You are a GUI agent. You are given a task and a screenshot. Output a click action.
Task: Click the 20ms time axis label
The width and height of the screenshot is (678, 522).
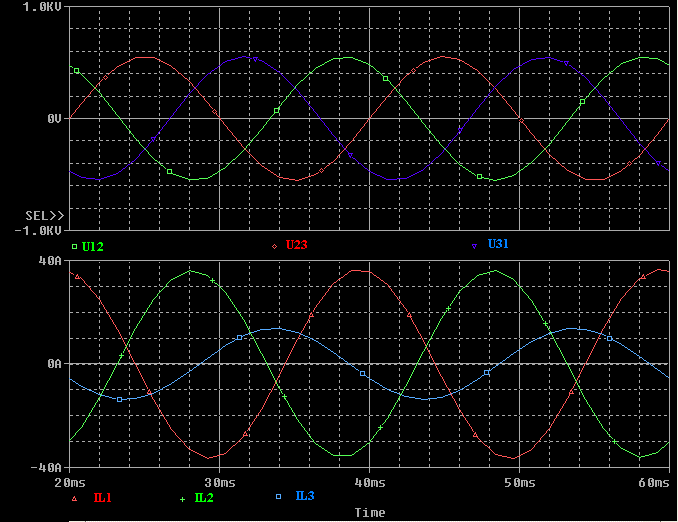[x=70, y=483]
